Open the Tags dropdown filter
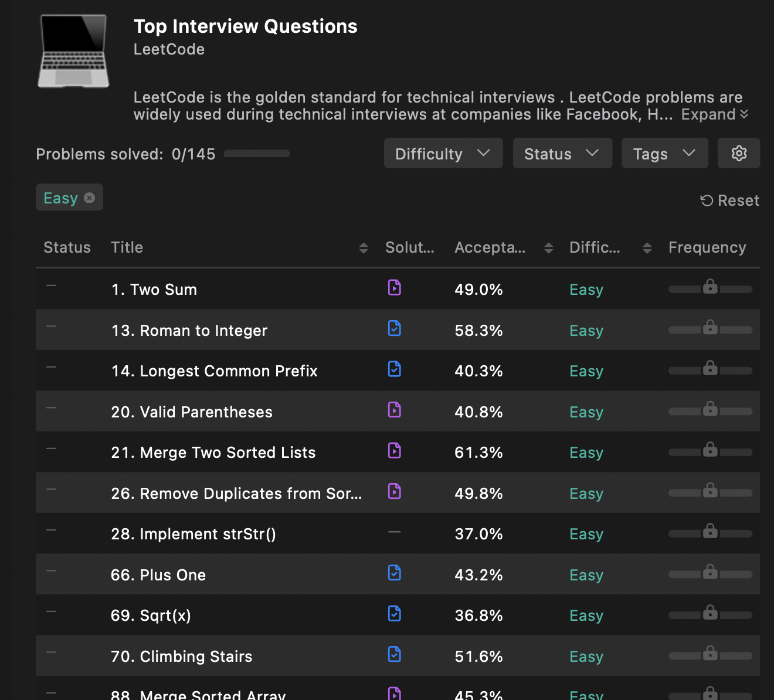Viewport: 774px width, 700px height. [664, 154]
